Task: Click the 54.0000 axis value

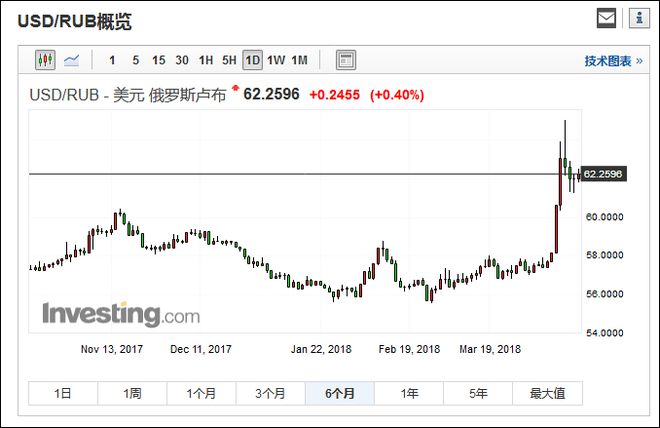Action: [604, 333]
